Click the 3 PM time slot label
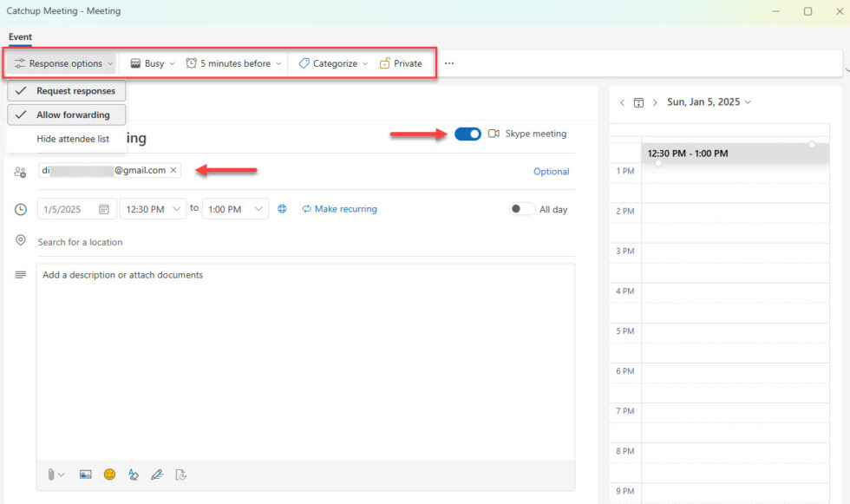Screen dimensions: 850x504 pos(625,252)
